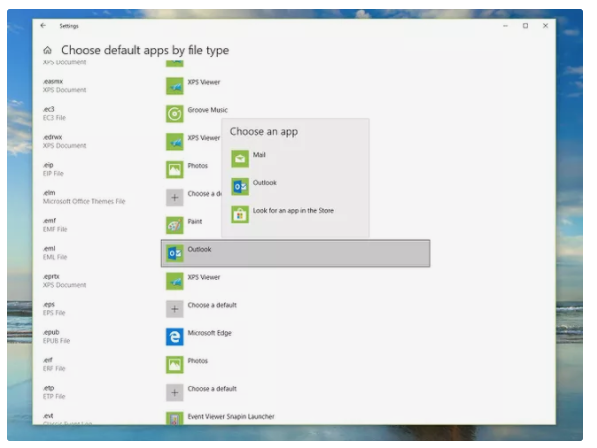This screenshot has height=448, width=597.
Task: Open Paint default for .emf
Action: (x=195, y=222)
